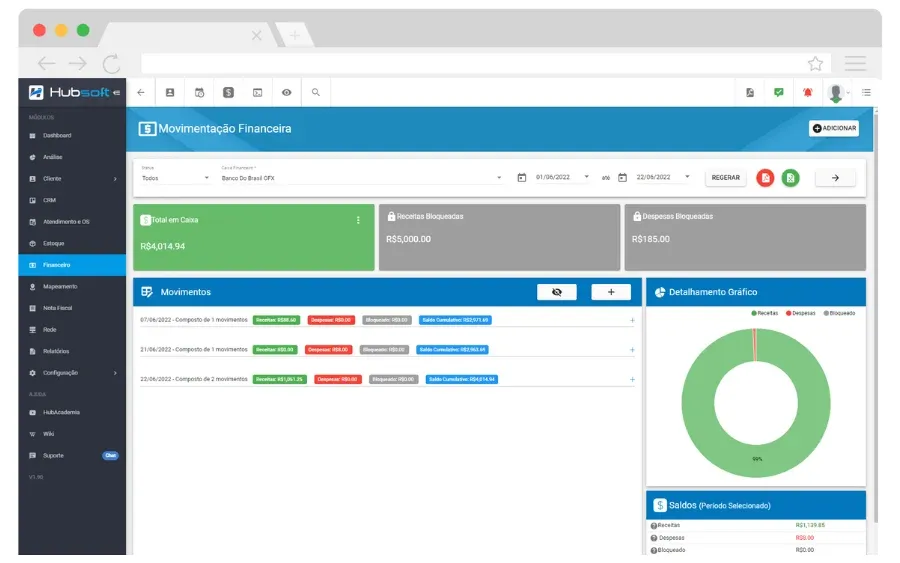
Task: Open CRM in the sidebar
Action: [72, 200]
